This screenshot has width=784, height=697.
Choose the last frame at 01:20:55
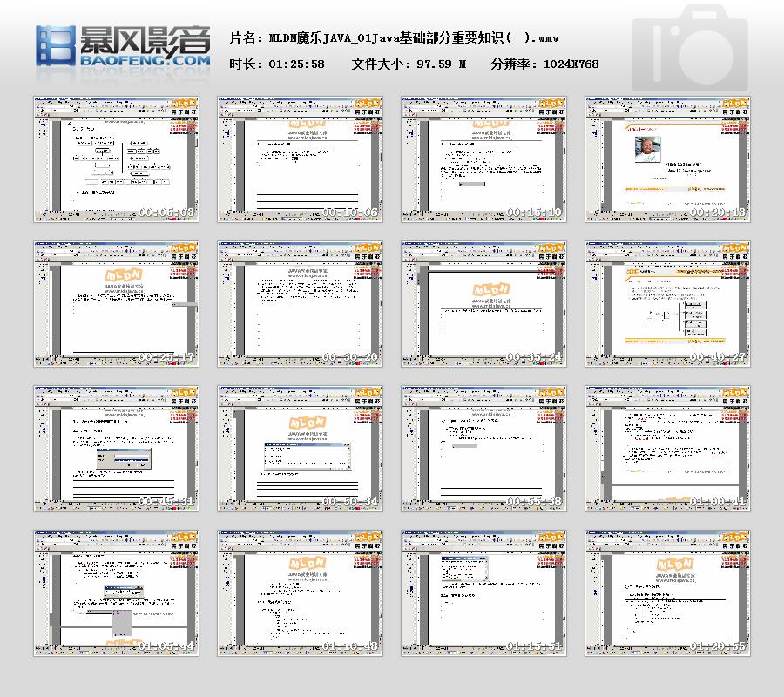click(x=667, y=592)
